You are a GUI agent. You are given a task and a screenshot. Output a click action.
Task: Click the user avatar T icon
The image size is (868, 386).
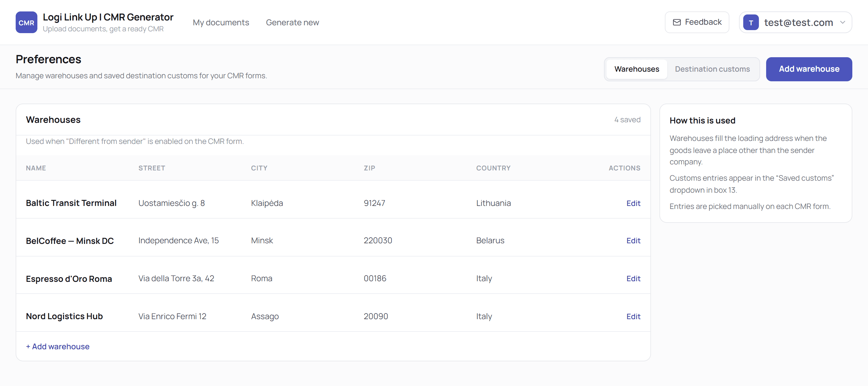pos(751,23)
